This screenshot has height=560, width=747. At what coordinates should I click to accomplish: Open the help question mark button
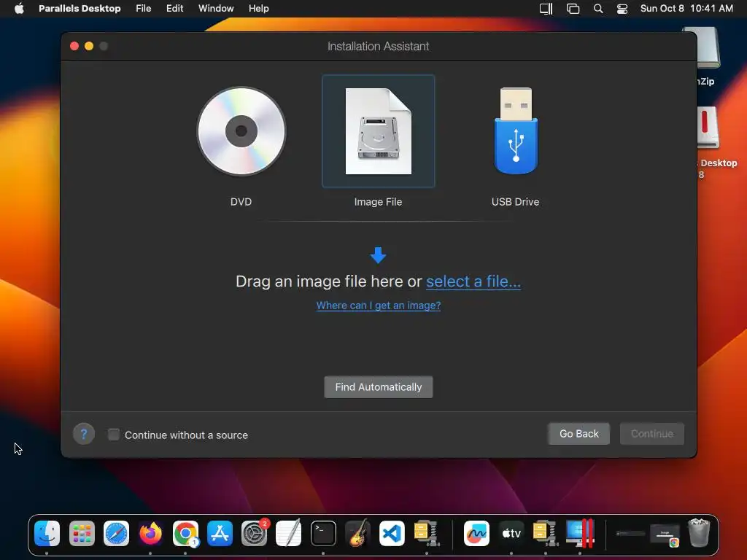(x=84, y=435)
